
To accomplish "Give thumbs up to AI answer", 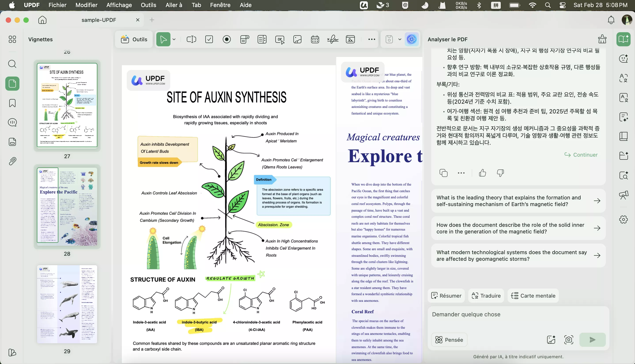I will 482,173.
